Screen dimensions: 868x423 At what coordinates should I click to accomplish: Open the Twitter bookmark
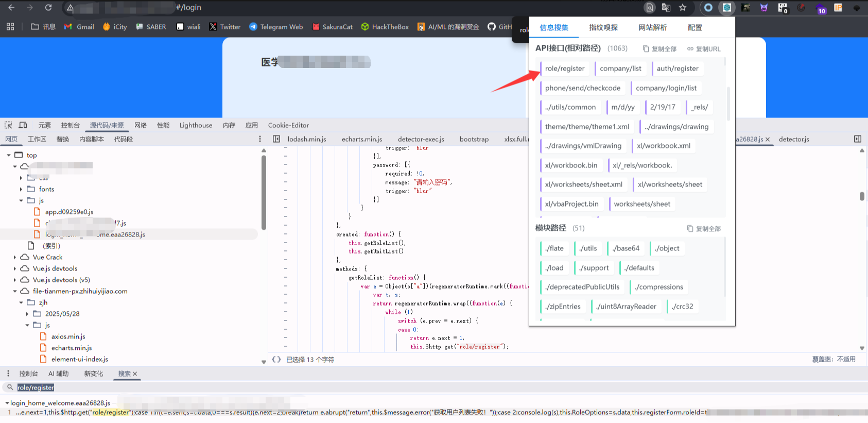click(x=225, y=27)
